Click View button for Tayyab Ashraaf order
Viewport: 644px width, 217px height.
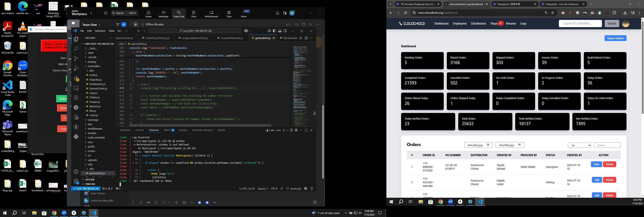point(596,165)
